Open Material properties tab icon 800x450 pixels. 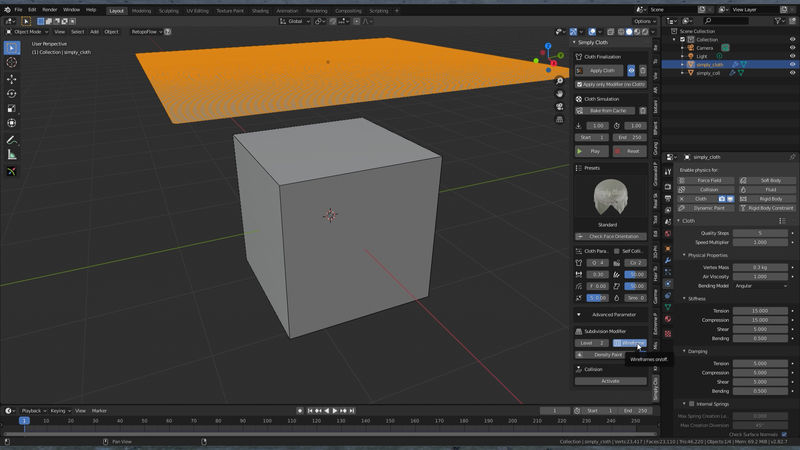[668, 319]
